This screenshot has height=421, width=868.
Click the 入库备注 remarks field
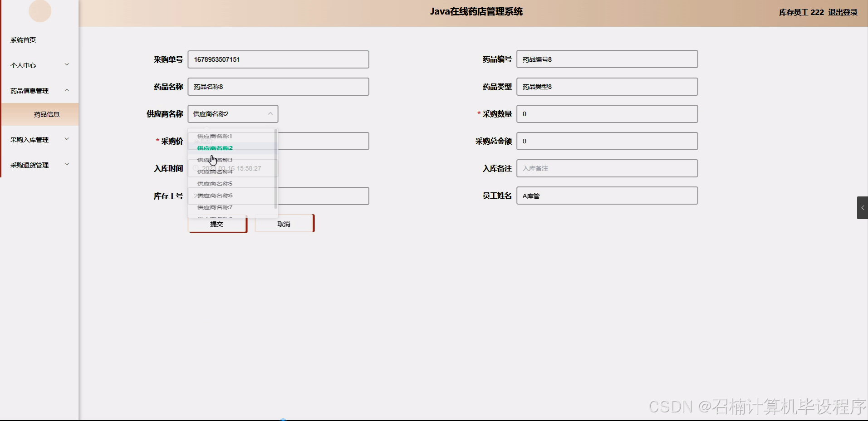(x=607, y=168)
